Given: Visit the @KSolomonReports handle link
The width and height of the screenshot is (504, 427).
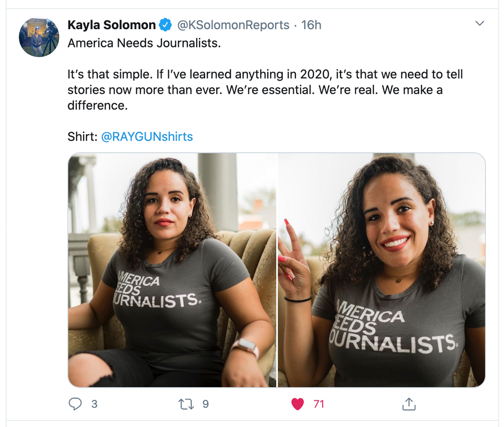Looking at the screenshot, I should tap(233, 25).
